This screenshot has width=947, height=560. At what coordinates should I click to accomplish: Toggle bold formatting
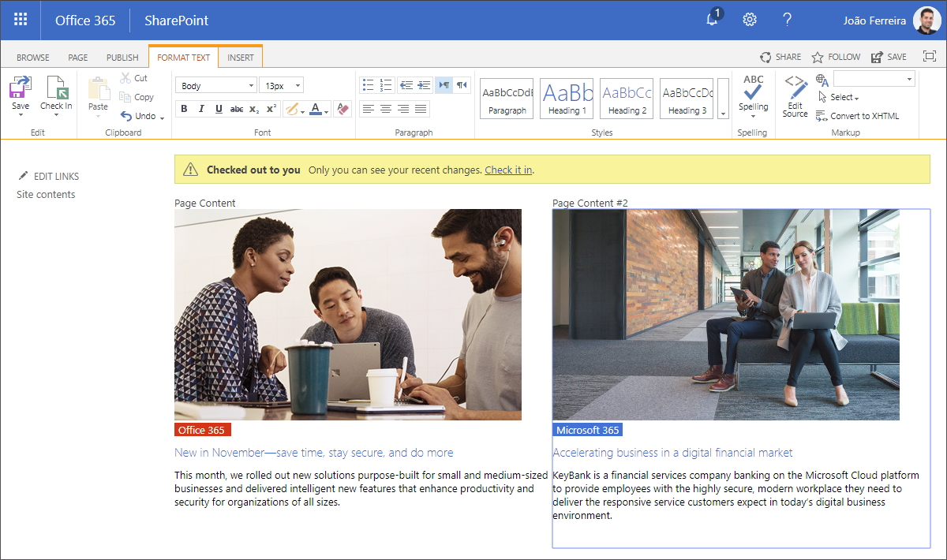coord(184,109)
